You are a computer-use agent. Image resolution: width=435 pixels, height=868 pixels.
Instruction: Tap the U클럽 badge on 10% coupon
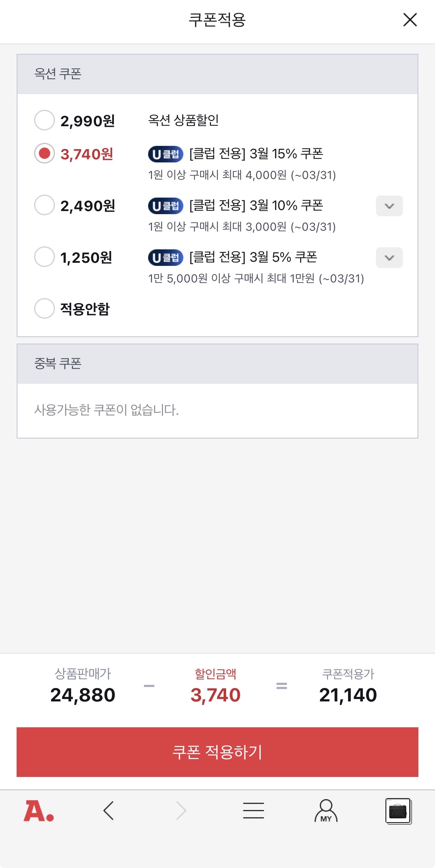click(166, 206)
